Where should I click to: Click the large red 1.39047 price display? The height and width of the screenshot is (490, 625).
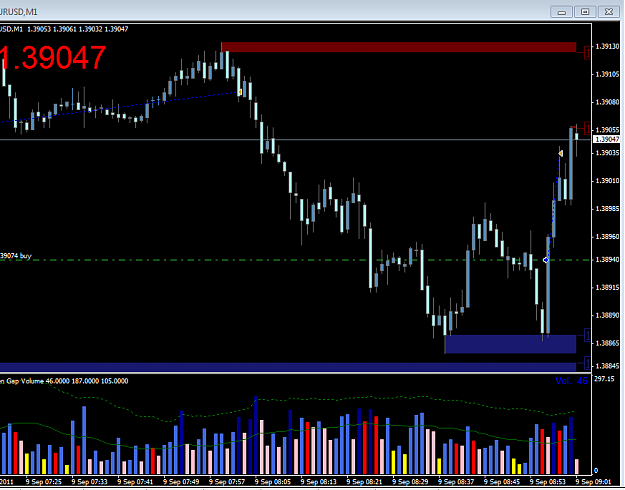click(x=53, y=58)
